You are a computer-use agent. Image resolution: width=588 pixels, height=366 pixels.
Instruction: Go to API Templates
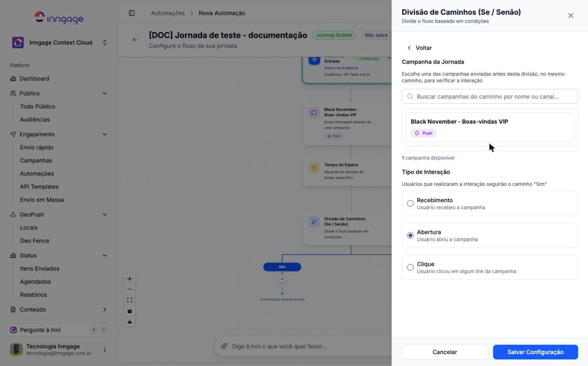[39, 186]
